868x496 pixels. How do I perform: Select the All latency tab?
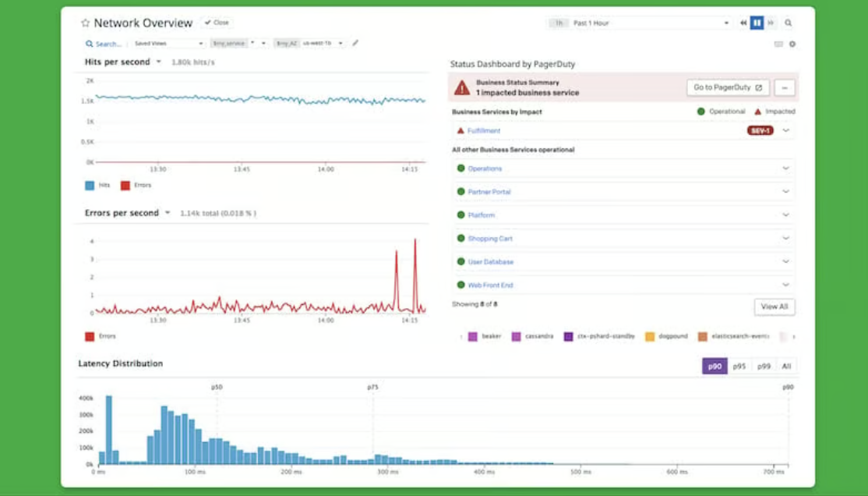785,364
